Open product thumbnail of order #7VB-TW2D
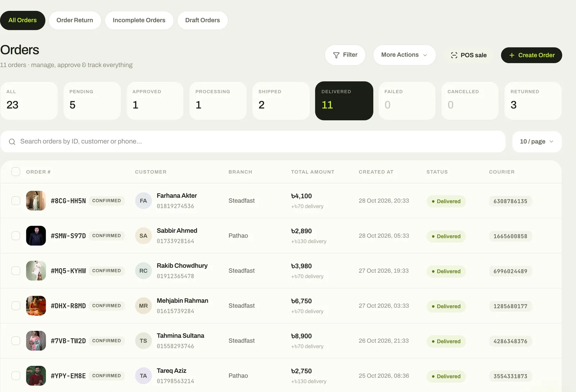Viewport: 576px width, 392px height. (x=36, y=341)
